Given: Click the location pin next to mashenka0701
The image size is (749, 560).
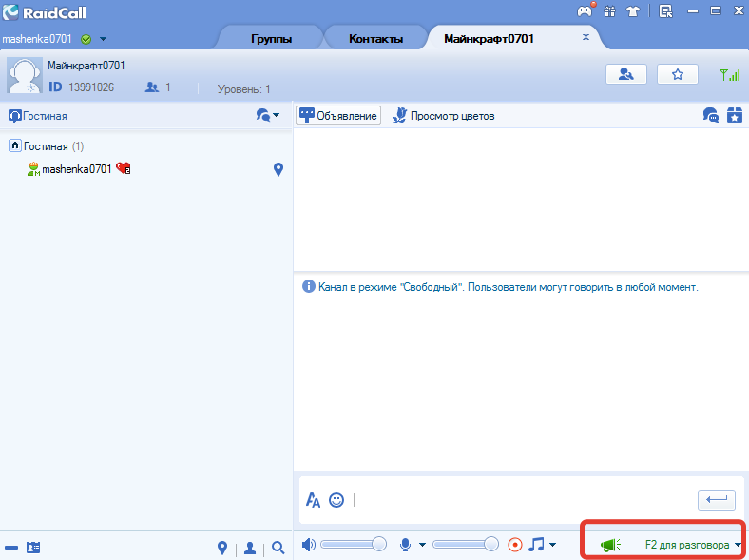Looking at the screenshot, I should [278, 169].
